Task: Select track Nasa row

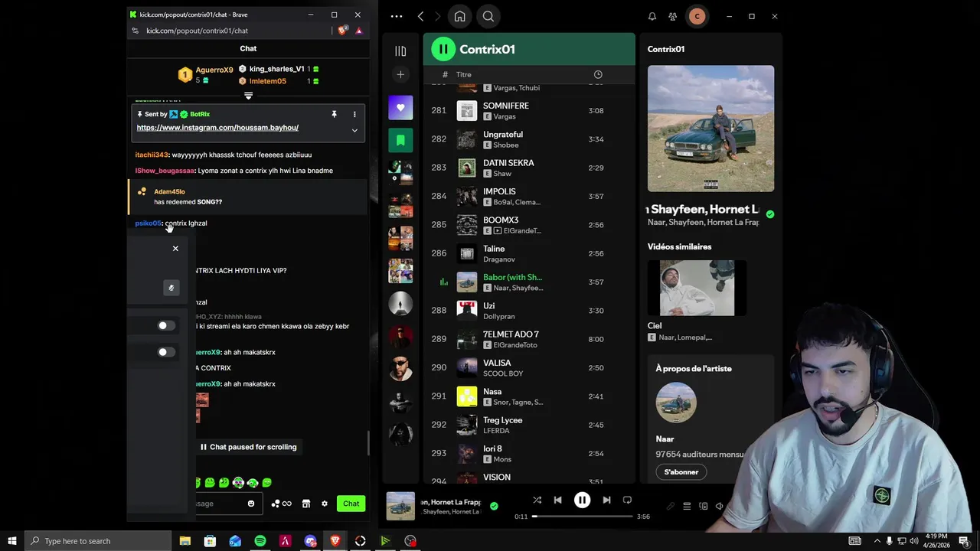Action: [x=529, y=396]
